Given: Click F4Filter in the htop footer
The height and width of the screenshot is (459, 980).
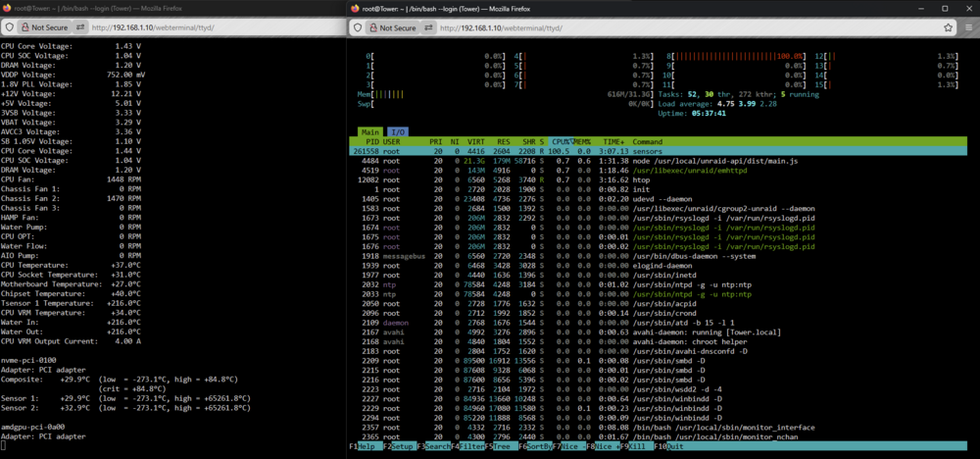Looking at the screenshot, I should coord(467,446).
